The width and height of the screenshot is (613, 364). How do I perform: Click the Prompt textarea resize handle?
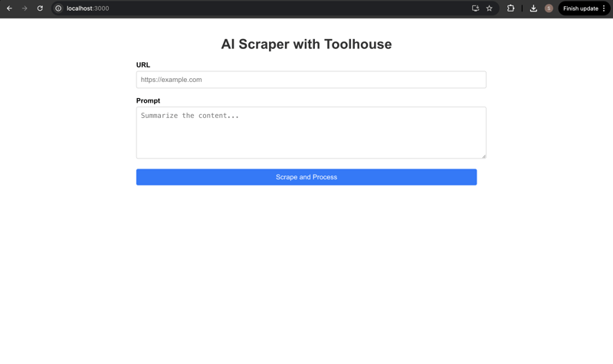484,156
